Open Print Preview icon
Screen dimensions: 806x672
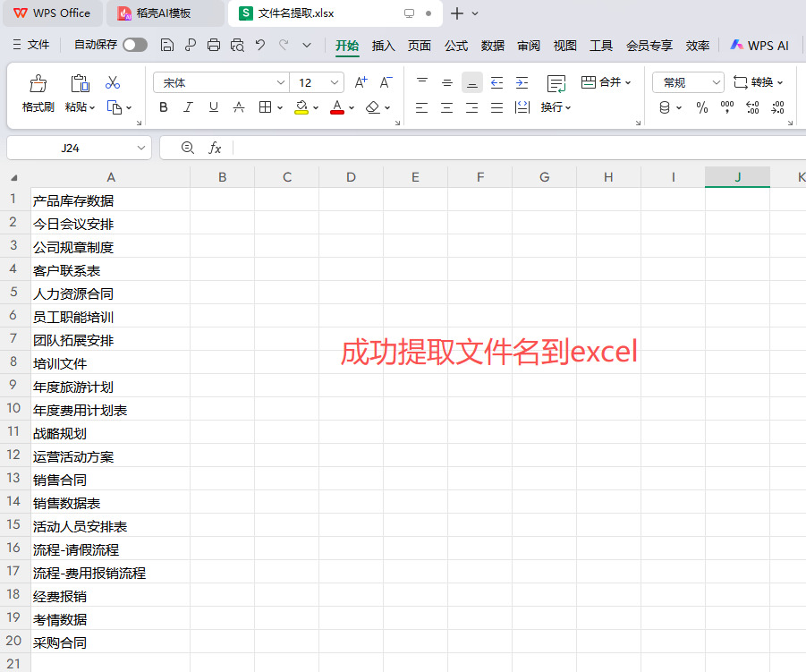click(237, 46)
